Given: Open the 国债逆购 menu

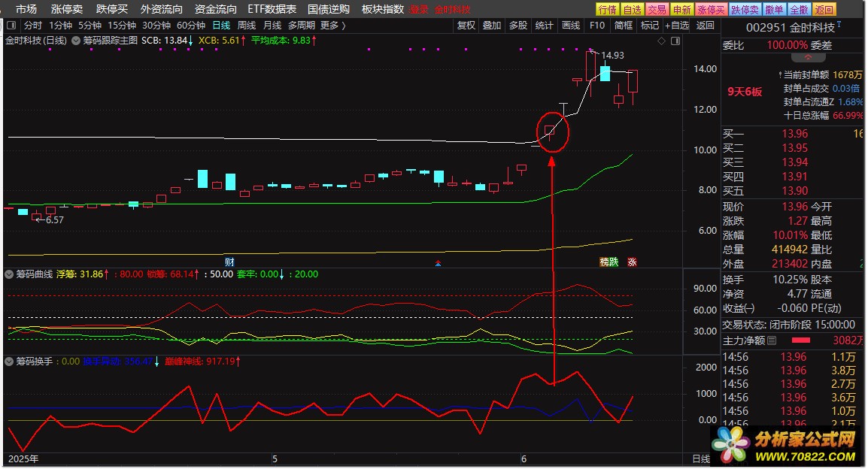Looking at the screenshot, I should [329, 10].
